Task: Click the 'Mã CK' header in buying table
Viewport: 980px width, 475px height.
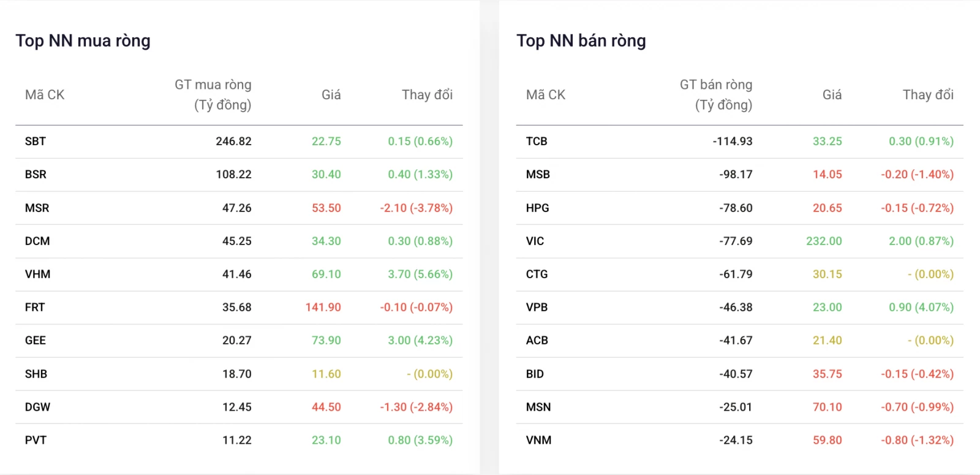Action: pos(45,94)
